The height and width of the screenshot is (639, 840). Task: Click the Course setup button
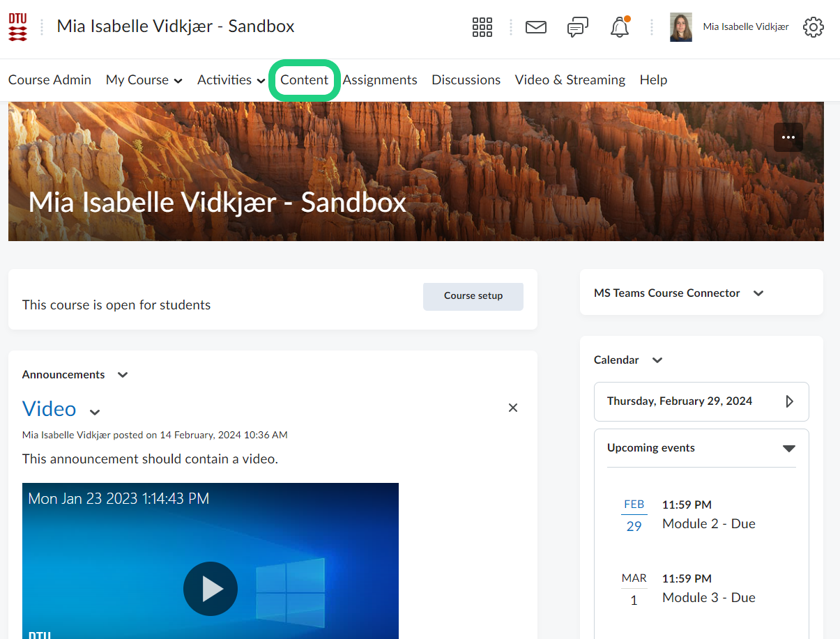[x=473, y=296]
